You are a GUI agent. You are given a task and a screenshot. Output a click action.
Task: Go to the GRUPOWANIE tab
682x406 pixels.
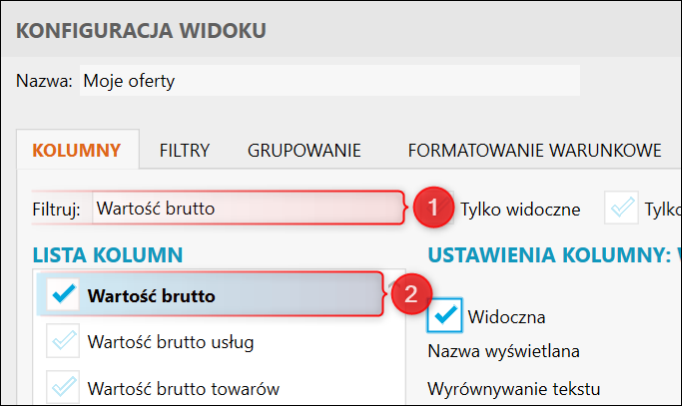point(304,151)
